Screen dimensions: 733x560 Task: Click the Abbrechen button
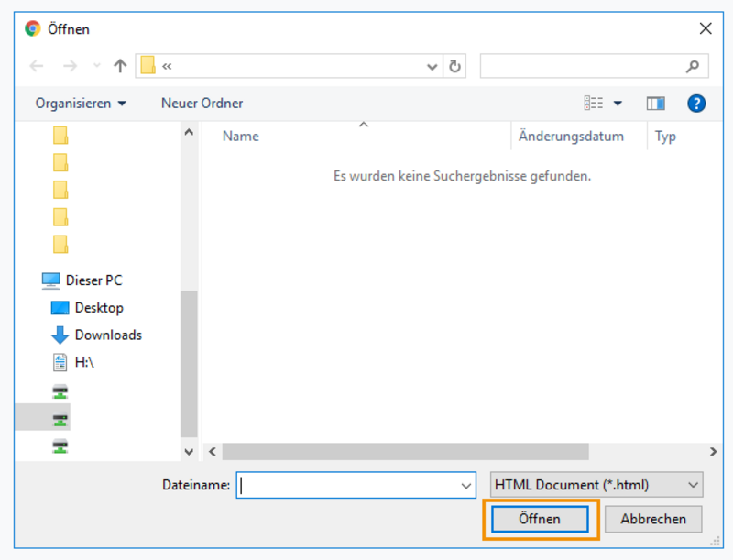click(653, 519)
